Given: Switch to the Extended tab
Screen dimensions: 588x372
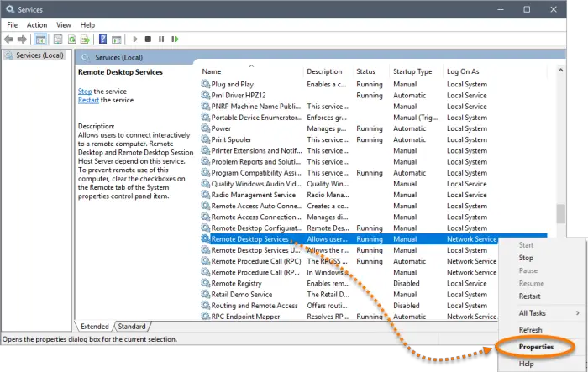Looking at the screenshot, I should 94,327.
